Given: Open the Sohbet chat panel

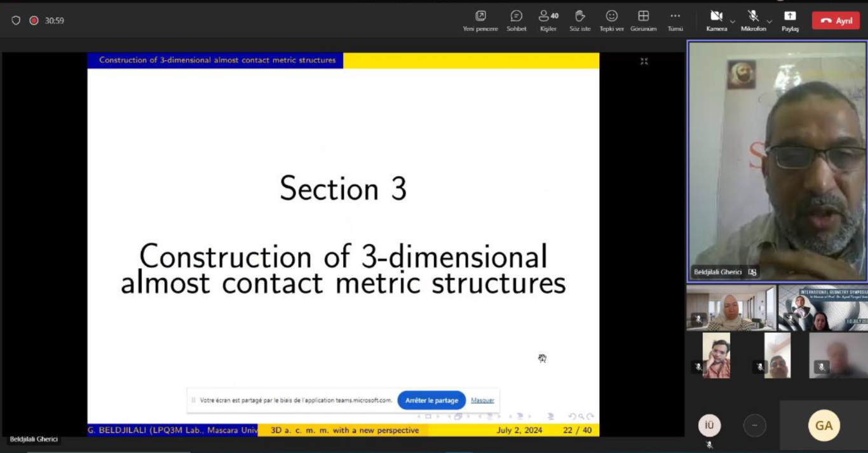Looking at the screenshot, I should (516, 20).
